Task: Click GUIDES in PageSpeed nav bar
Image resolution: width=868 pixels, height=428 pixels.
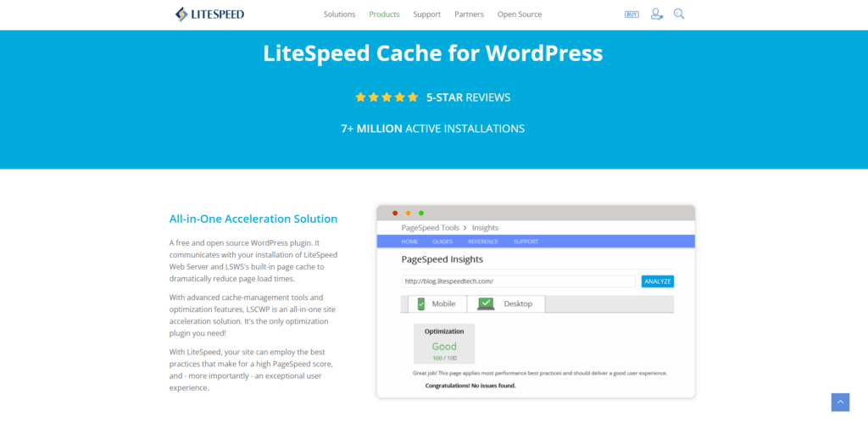Action: tap(442, 242)
